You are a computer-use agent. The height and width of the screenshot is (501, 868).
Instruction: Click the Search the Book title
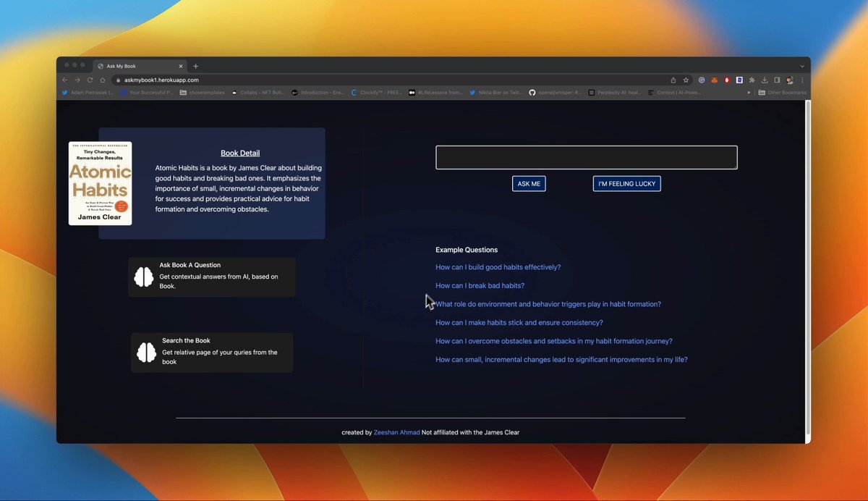186,341
